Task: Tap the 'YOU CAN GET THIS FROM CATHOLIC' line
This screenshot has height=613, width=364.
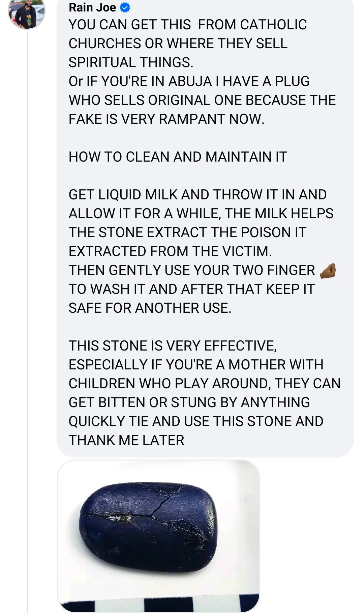Action: click(x=188, y=25)
